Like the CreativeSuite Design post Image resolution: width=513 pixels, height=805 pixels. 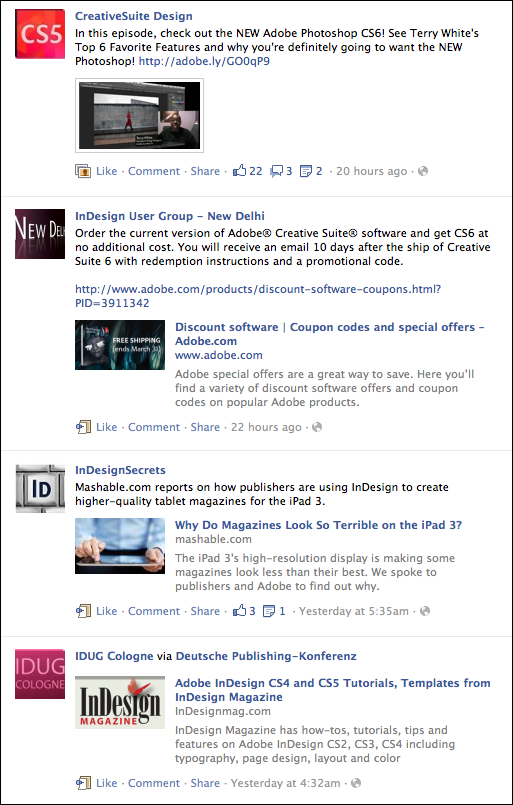click(x=107, y=171)
